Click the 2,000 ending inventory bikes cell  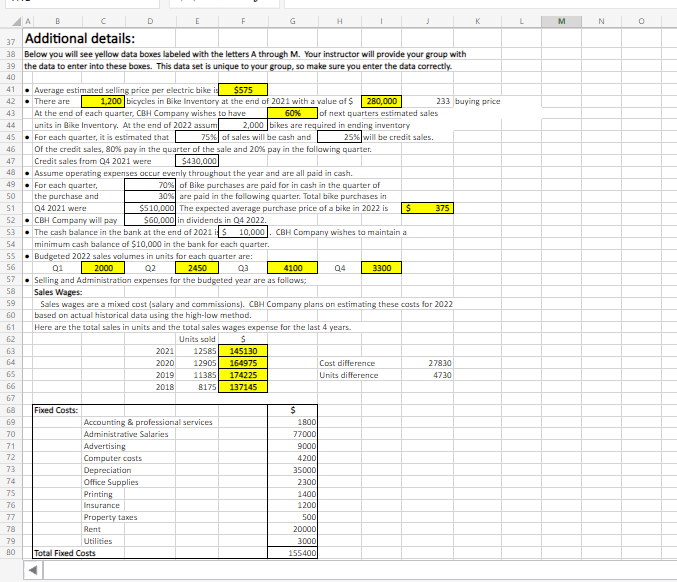click(243, 125)
